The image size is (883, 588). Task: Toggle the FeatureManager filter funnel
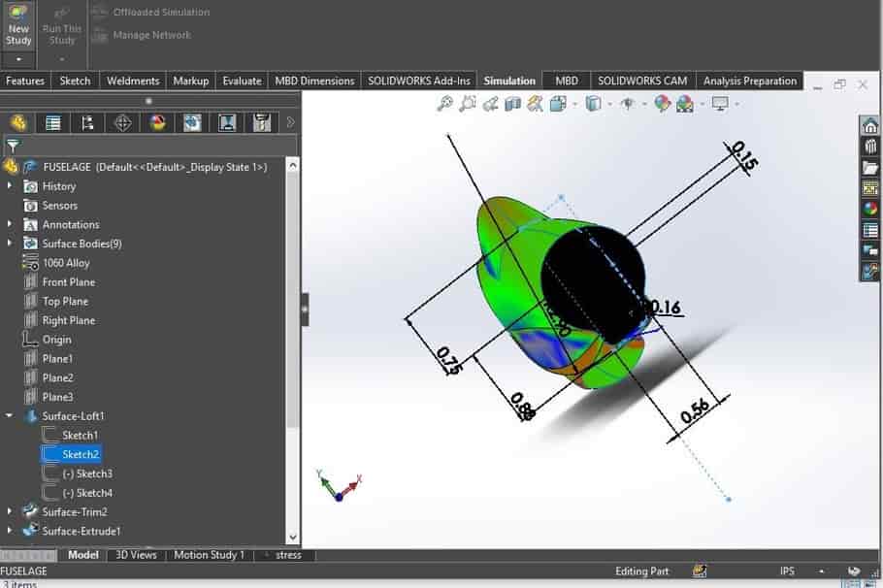[x=14, y=145]
